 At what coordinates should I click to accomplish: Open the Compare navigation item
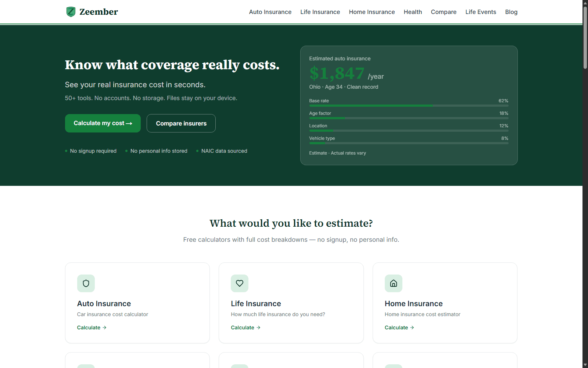tap(444, 12)
